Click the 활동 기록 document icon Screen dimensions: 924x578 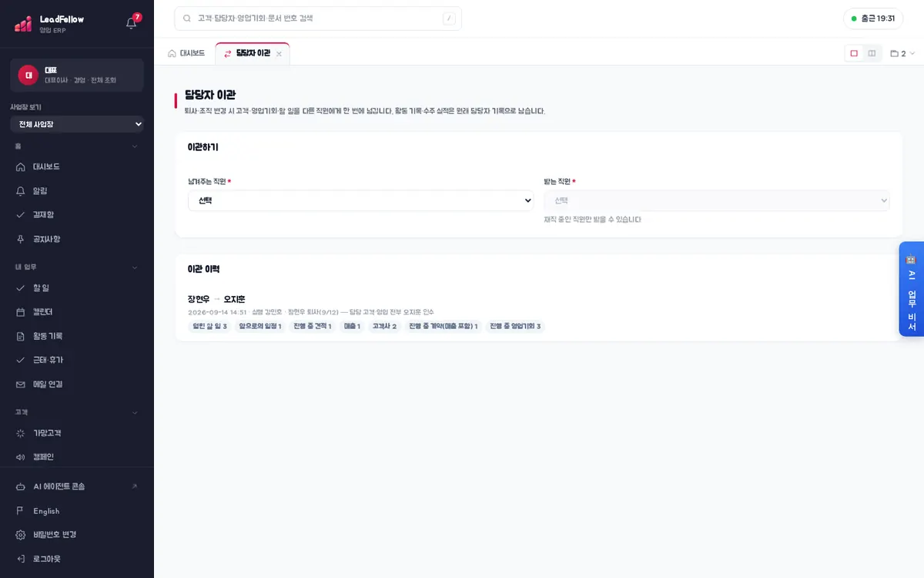(x=21, y=336)
